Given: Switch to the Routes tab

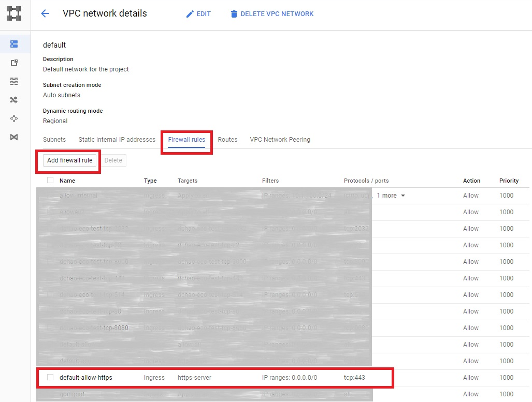Looking at the screenshot, I should pyautogui.click(x=227, y=140).
